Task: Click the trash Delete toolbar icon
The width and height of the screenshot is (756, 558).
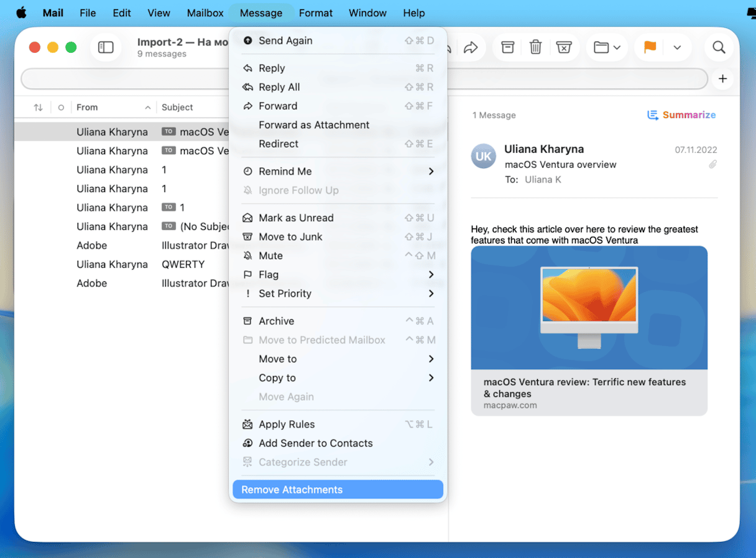Action: pos(535,47)
